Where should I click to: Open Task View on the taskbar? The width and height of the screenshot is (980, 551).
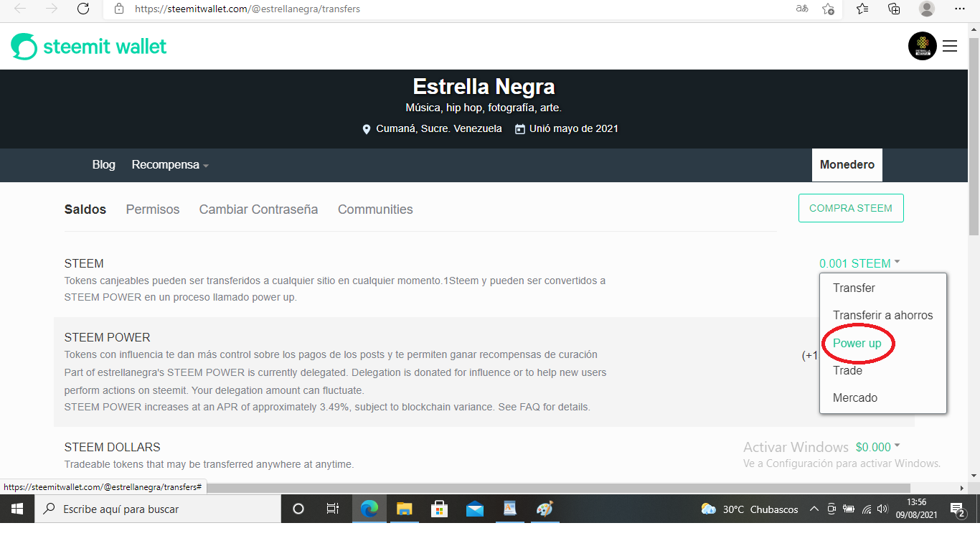(333, 509)
